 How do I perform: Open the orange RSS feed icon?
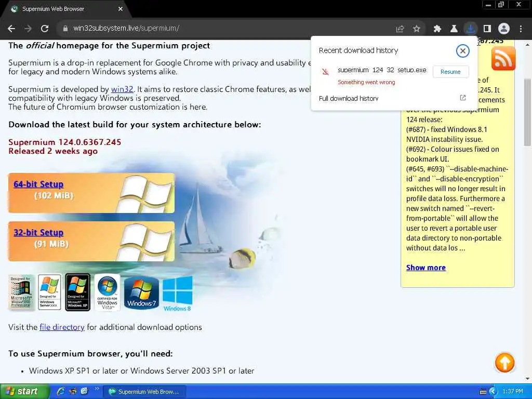503,59
